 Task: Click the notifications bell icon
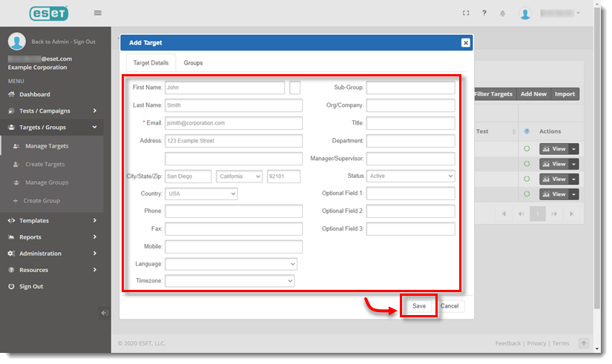pos(503,13)
